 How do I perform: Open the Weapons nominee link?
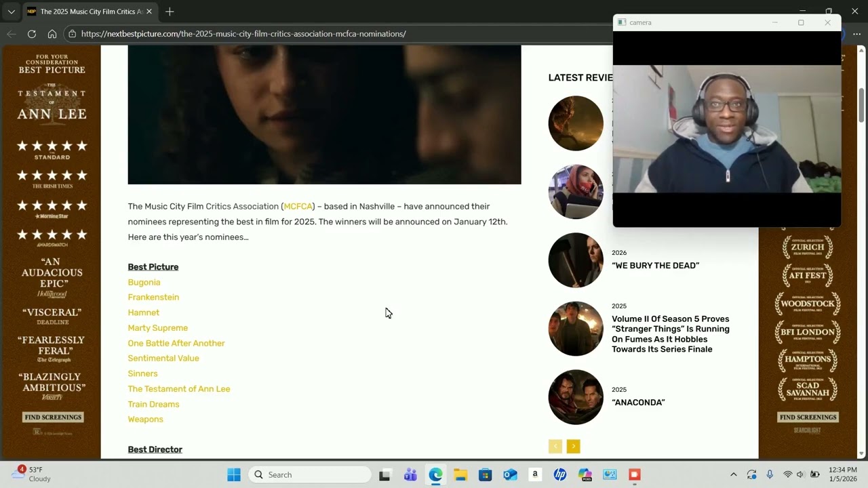146,420
